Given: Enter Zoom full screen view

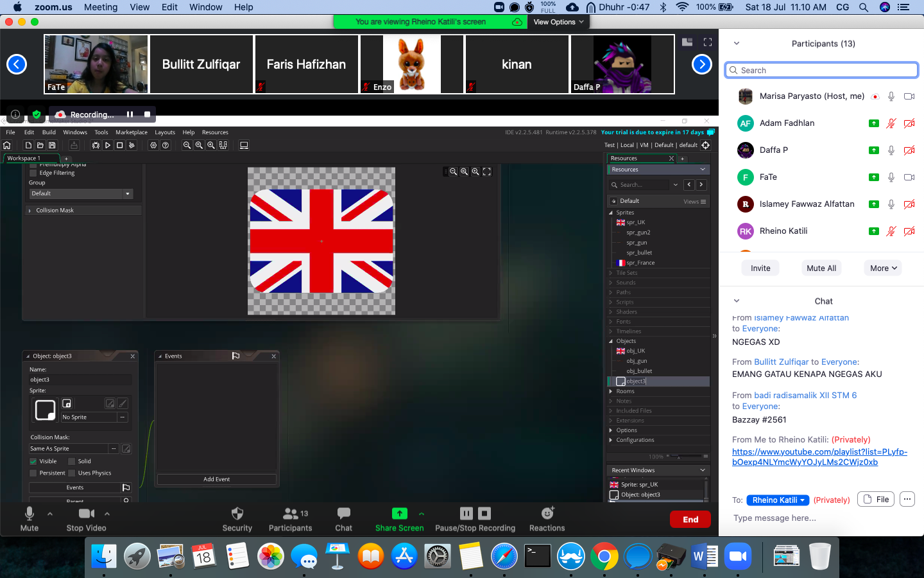Looking at the screenshot, I should point(708,42).
